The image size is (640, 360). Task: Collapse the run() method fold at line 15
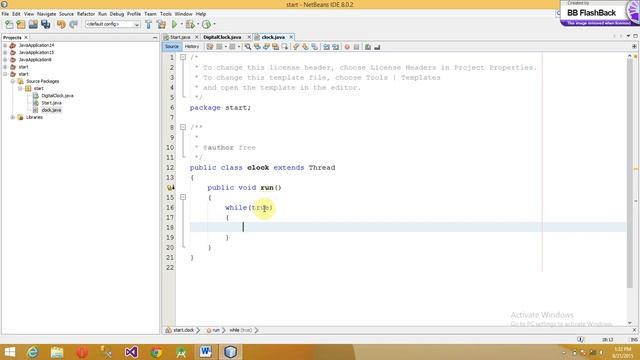click(183, 197)
